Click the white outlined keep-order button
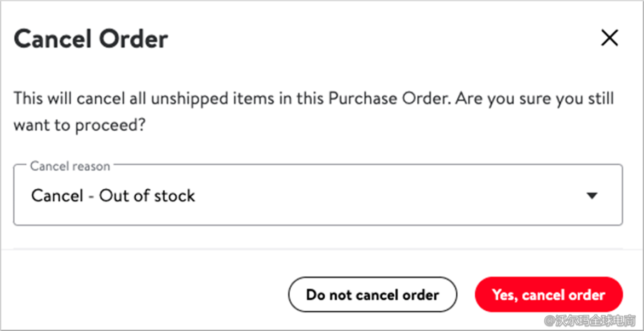 (x=372, y=295)
